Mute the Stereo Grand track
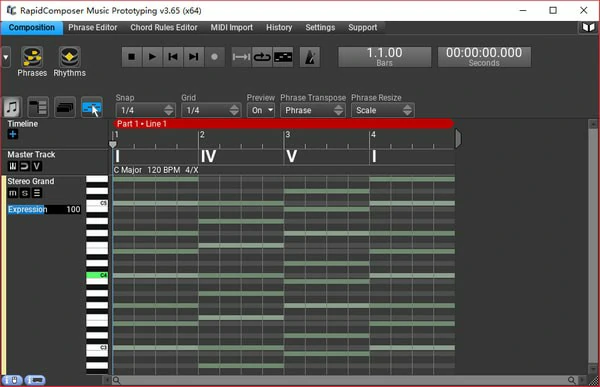 coord(13,193)
